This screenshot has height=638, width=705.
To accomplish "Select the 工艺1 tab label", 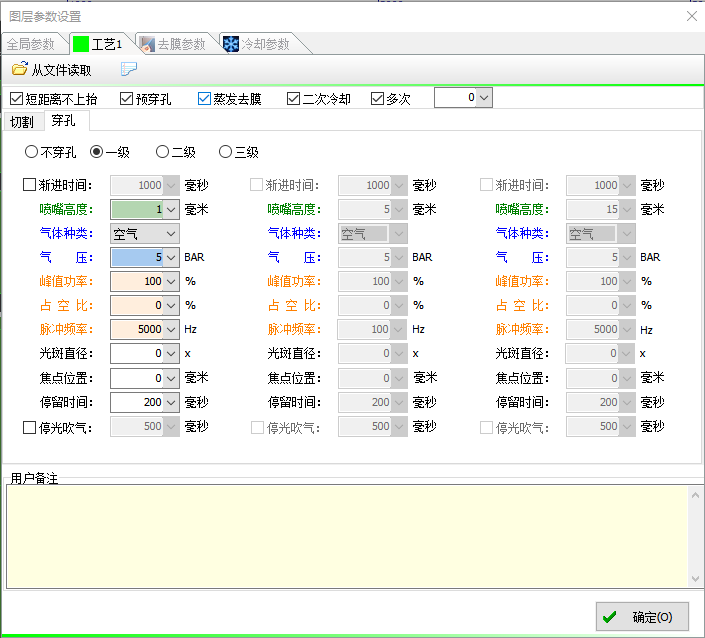I will pyautogui.click(x=107, y=44).
